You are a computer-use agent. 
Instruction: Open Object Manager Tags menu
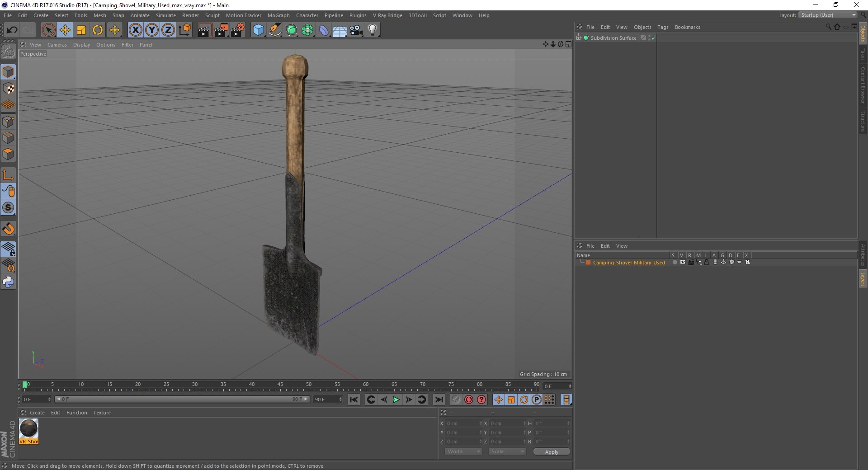pyautogui.click(x=663, y=27)
